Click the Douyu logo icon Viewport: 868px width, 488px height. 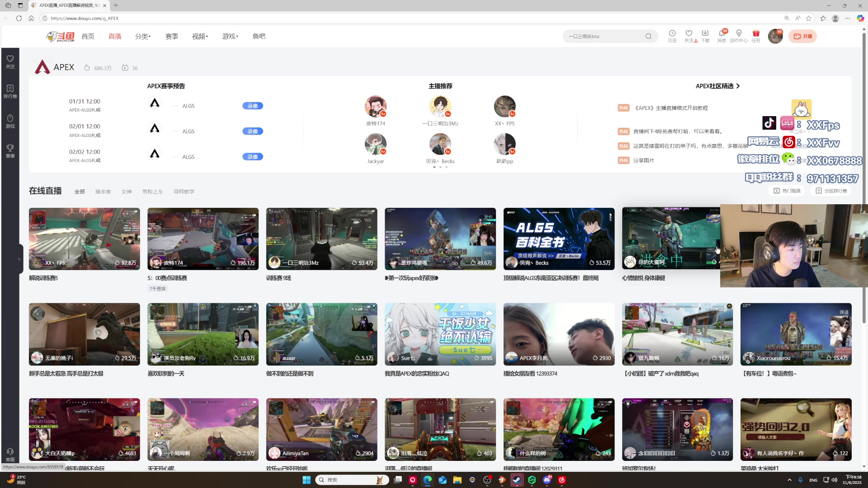pos(60,37)
